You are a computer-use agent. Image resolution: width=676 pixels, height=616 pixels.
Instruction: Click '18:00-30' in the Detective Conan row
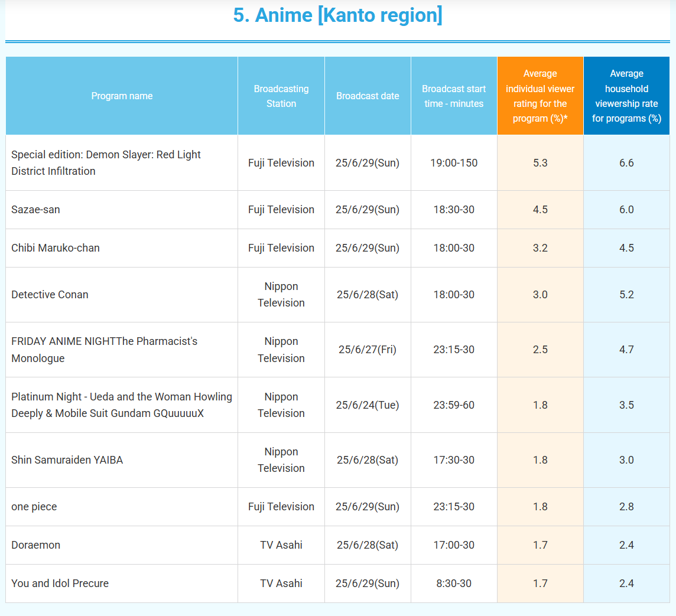[454, 295]
